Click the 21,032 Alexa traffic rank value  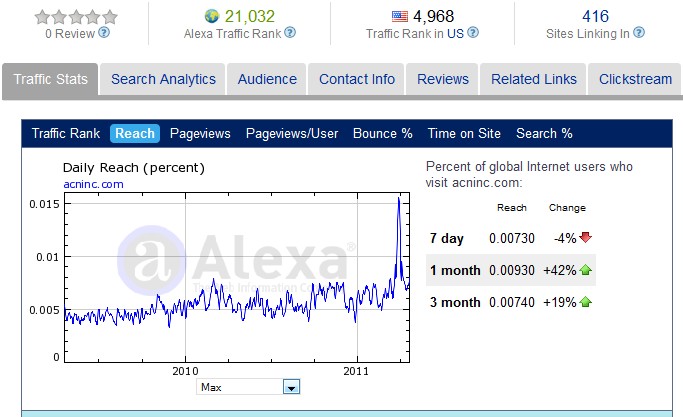pyautogui.click(x=250, y=17)
